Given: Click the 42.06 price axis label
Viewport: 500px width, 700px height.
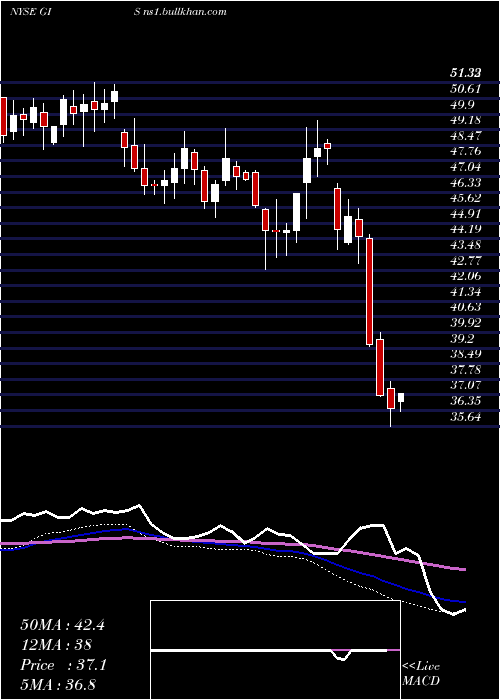Looking at the screenshot, I should pyautogui.click(x=465, y=276).
